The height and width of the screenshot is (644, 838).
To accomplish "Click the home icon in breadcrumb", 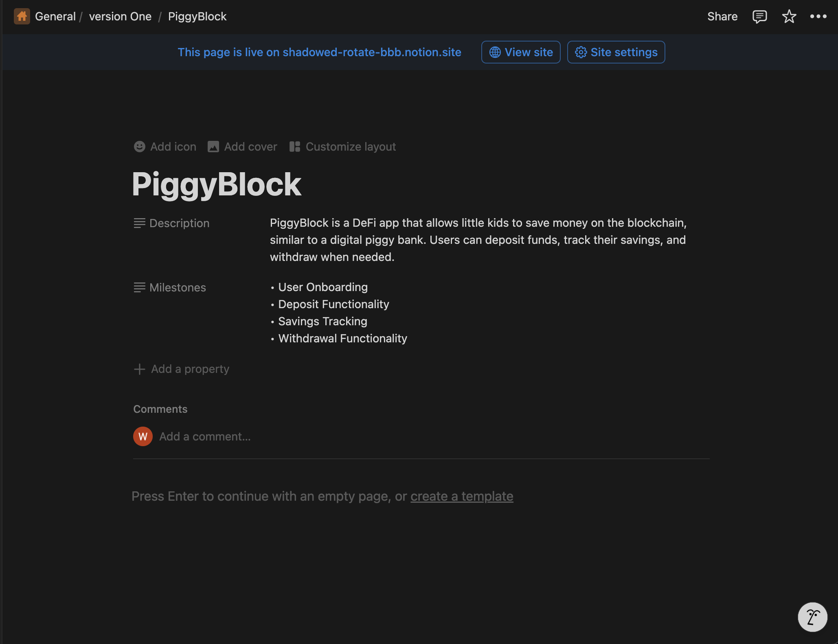I will [22, 16].
